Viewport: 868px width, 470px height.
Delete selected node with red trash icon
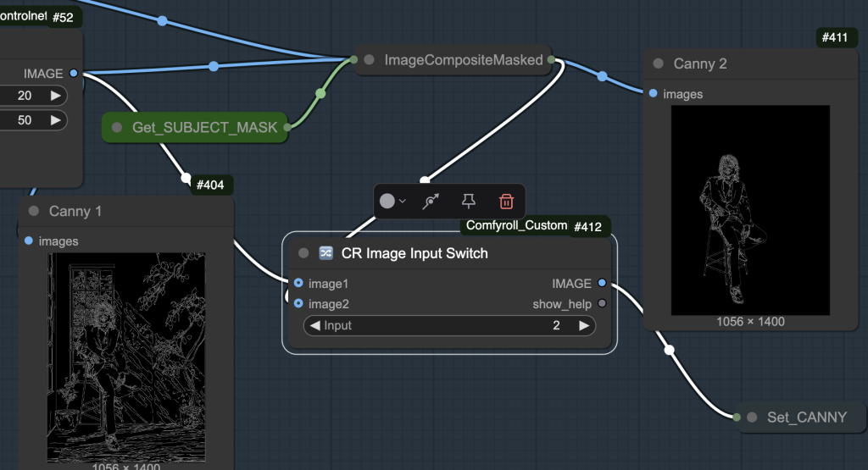click(506, 202)
